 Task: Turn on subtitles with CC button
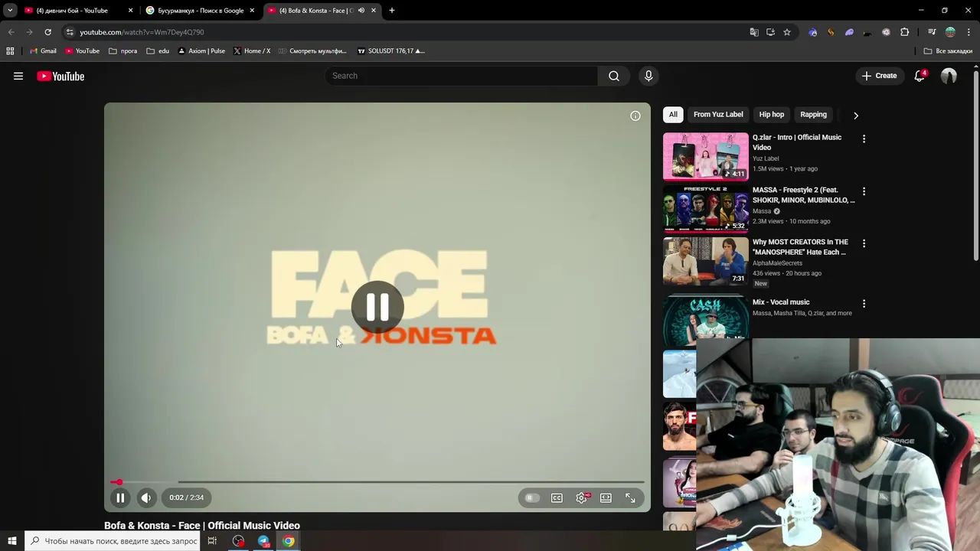coord(557,498)
